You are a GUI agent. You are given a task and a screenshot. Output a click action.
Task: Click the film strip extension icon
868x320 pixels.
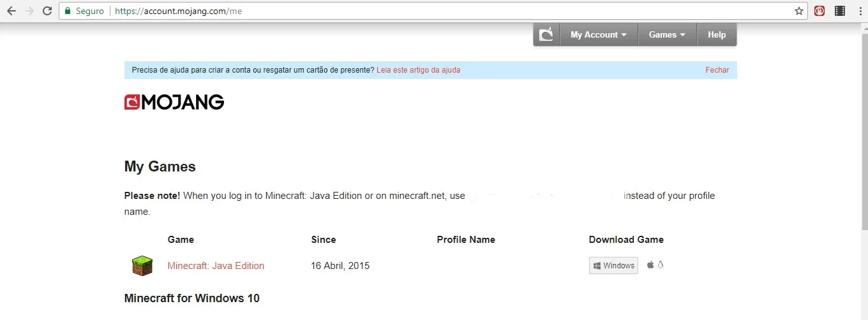(840, 11)
